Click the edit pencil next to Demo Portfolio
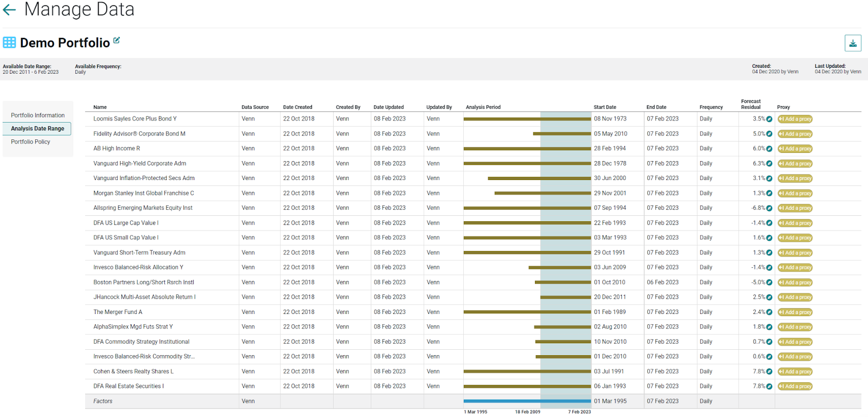868x417 pixels. tap(117, 41)
